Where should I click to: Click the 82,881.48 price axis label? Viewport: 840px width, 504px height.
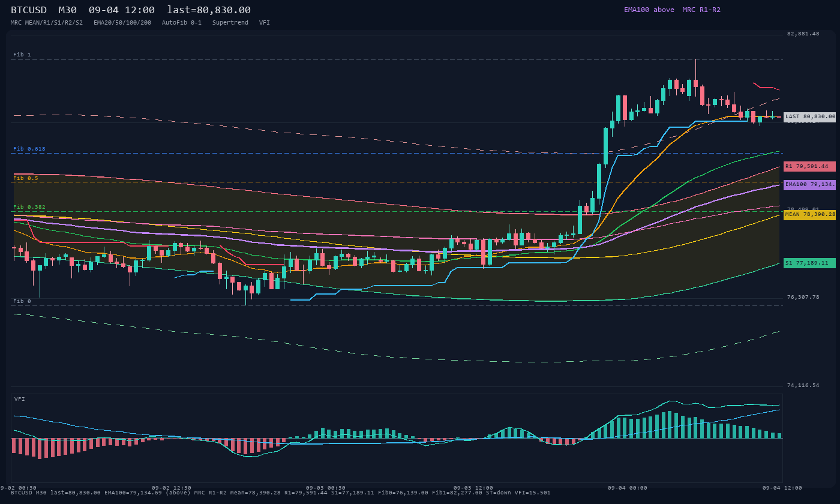point(803,34)
